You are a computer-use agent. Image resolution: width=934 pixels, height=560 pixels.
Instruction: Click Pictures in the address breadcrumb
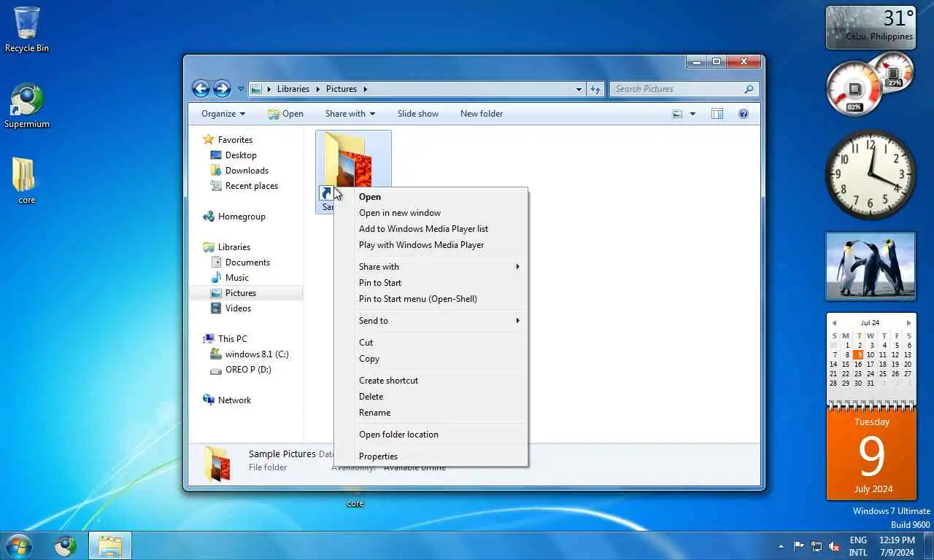coord(341,89)
